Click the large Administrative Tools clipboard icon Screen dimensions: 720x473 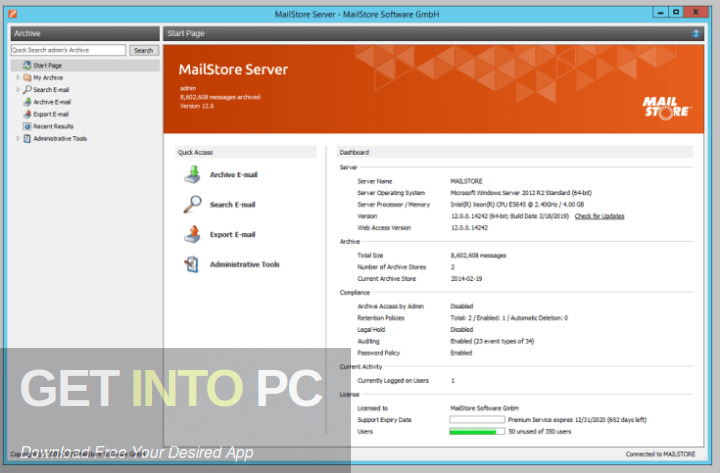click(x=192, y=264)
